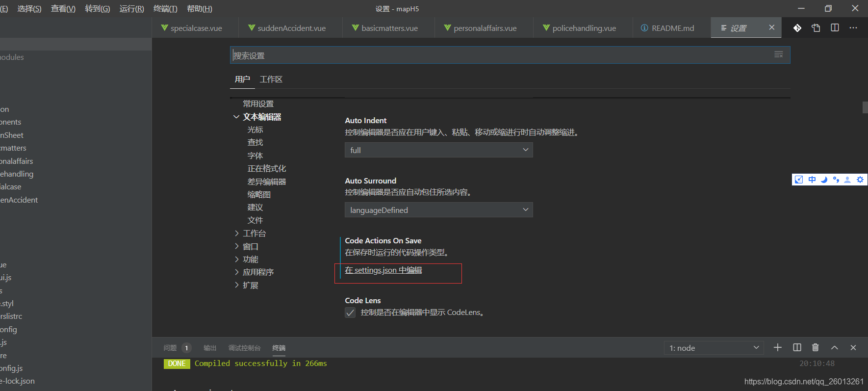Image resolution: width=868 pixels, height=391 pixels.
Task: Select 光标 under 文本编辑器
Action: click(255, 130)
